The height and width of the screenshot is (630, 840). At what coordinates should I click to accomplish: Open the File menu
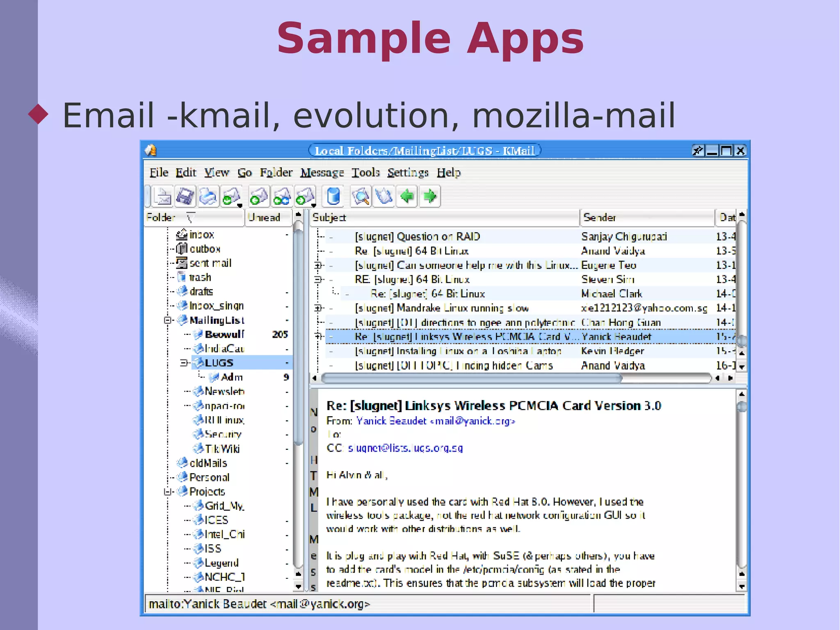pyautogui.click(x=159, y=172)
